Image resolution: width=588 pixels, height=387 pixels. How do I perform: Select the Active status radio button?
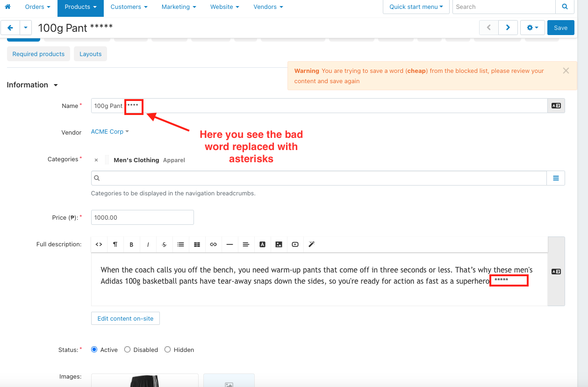[x=94, y=350]
